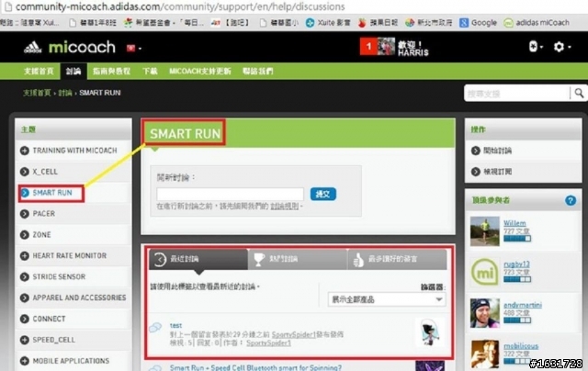Open the 'test' discussion thread
The width and height of the screenshot is (588, 371).
[175, 325]
